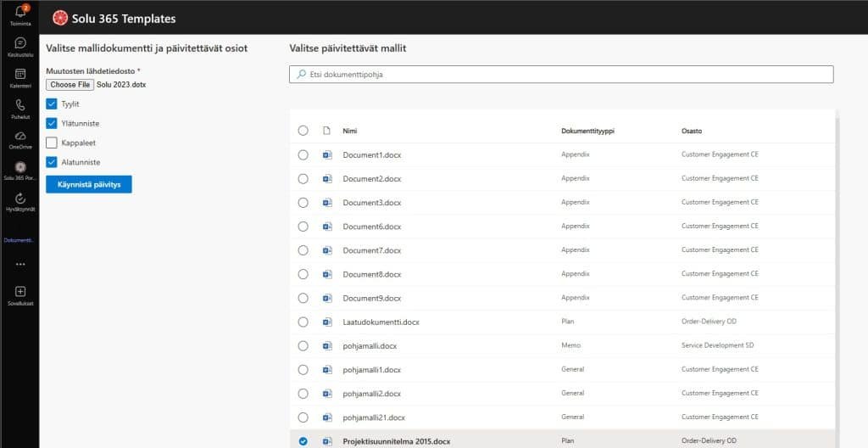Uncheck the Alatunniste checkbox
This screenshot has height=448, width=868.
pos(52,162)
